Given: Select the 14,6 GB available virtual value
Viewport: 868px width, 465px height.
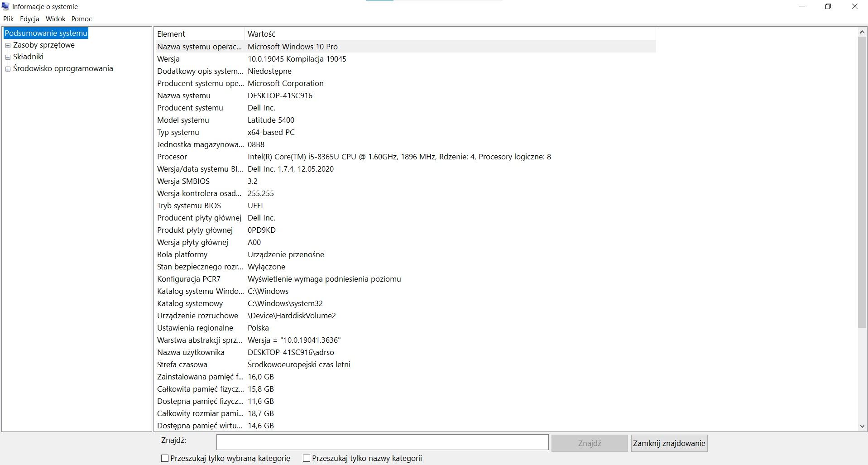Looking at the screenshot, I should click(x=261, y=426).
